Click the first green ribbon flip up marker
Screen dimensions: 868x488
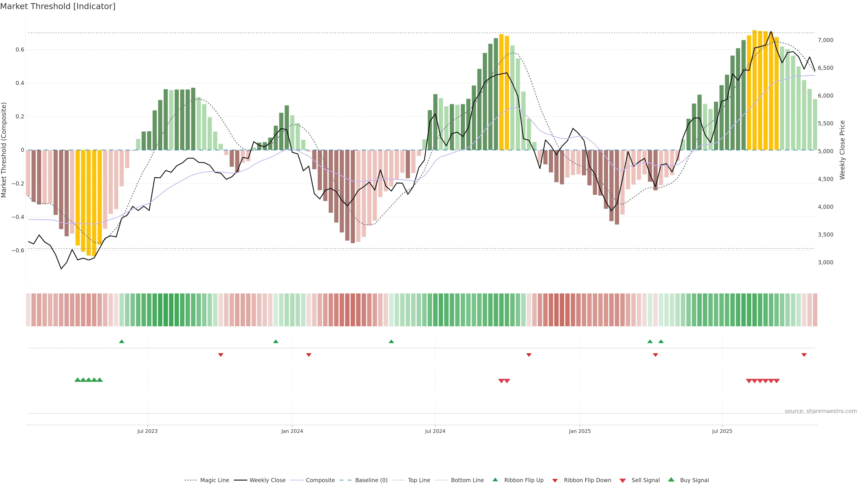point(122,342)
